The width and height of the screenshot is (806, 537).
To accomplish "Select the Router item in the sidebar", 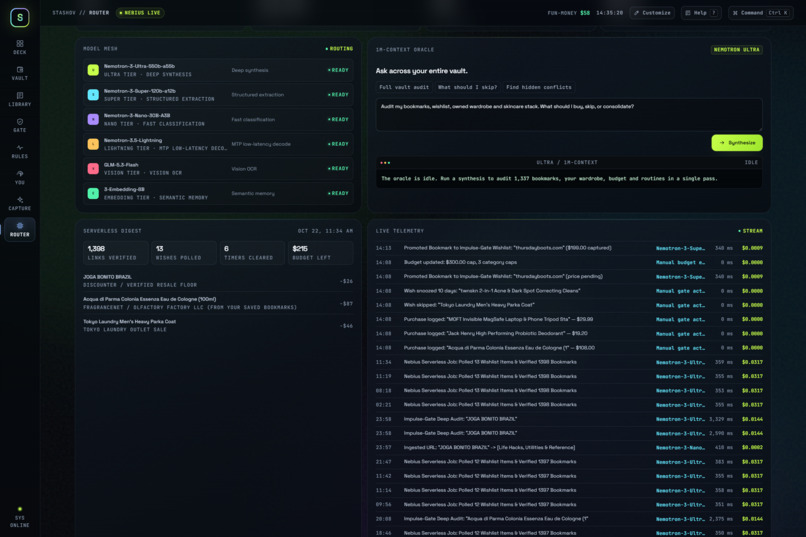I will pos(20,230).
